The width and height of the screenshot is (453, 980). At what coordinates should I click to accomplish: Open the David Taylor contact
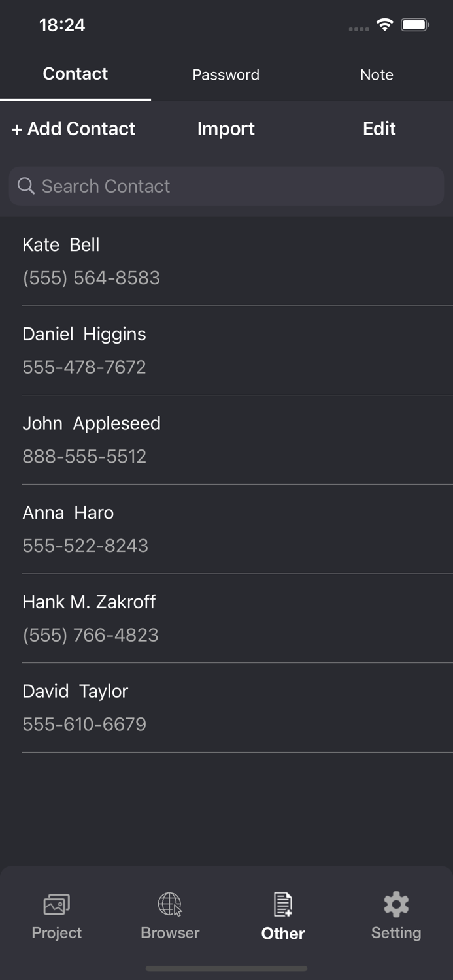tap(226, 708)
